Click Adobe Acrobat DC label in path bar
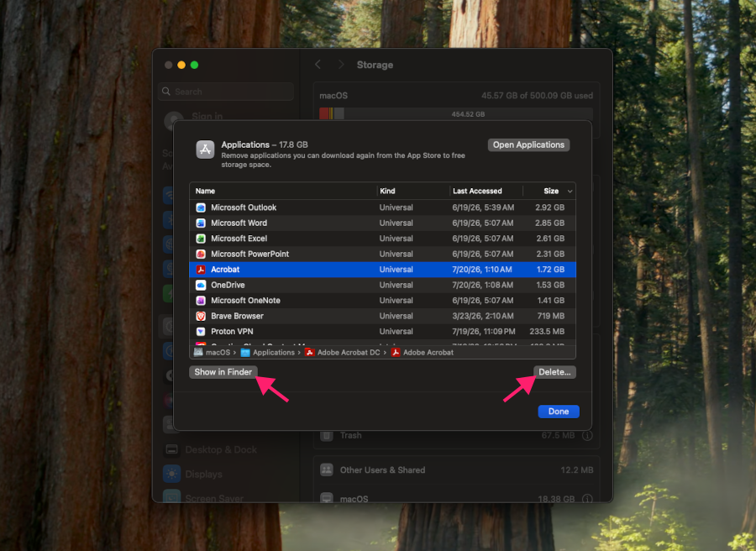This screenshot has width=756, height=551. (349, 353)
